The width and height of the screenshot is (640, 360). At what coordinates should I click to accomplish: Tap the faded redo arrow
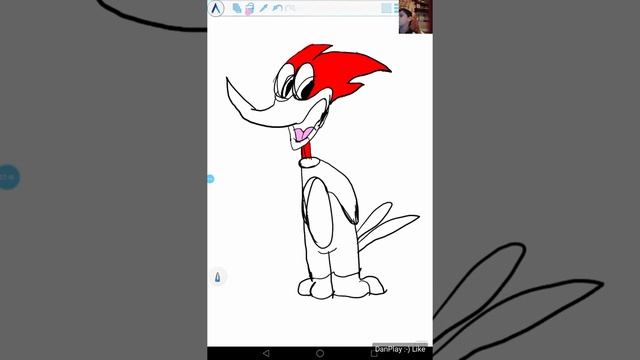click(291, 8)
